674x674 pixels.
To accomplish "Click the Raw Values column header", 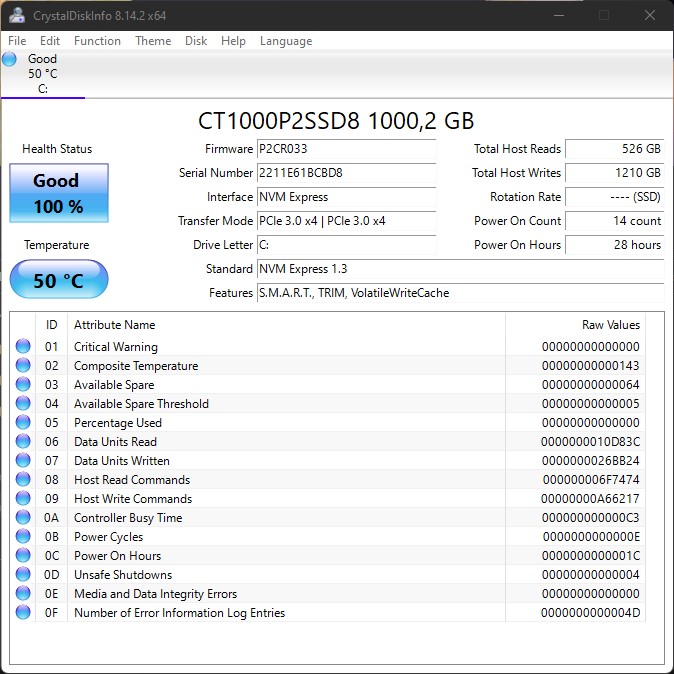I will (x=575, y=325).
